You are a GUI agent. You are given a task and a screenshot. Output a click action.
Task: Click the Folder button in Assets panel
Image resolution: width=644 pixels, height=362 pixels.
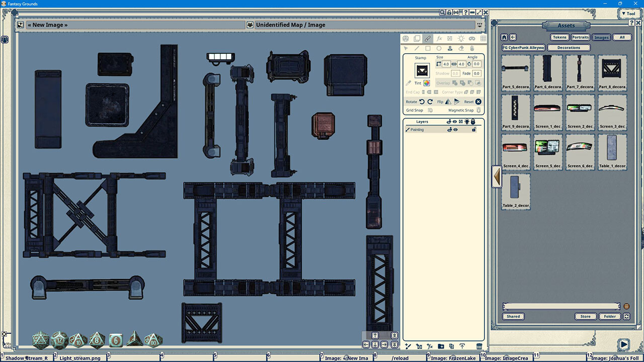click(609, 316)
